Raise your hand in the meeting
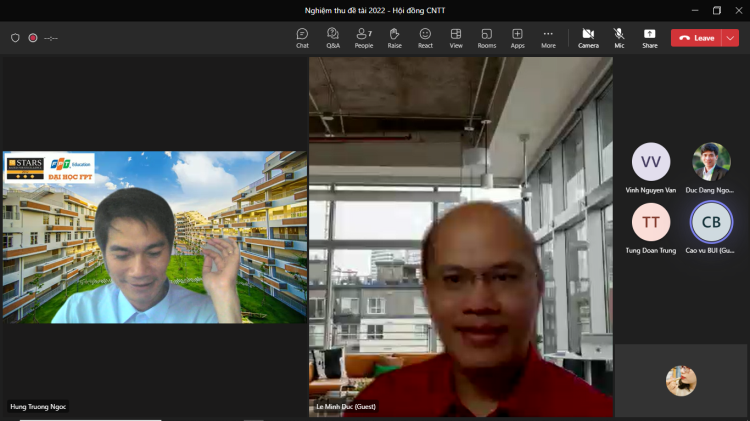 [394, 38]
